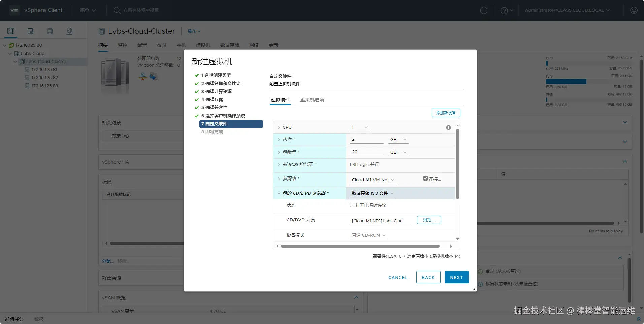Open the 监控 tab
This screenshot has width=644, height=324.
coord(123,45)
